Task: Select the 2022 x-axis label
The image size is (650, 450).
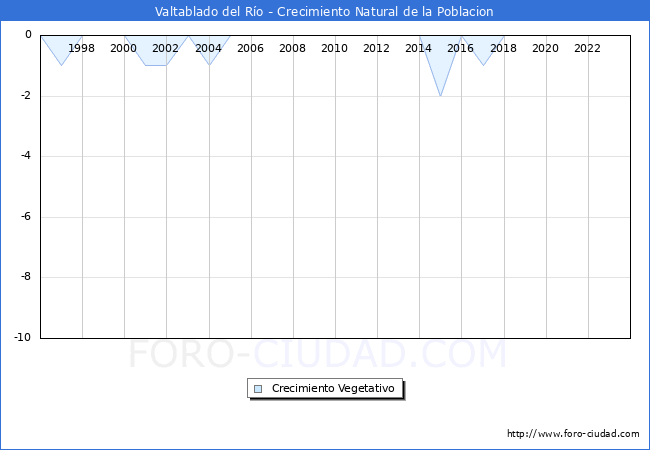Action: tap(587, 48)
